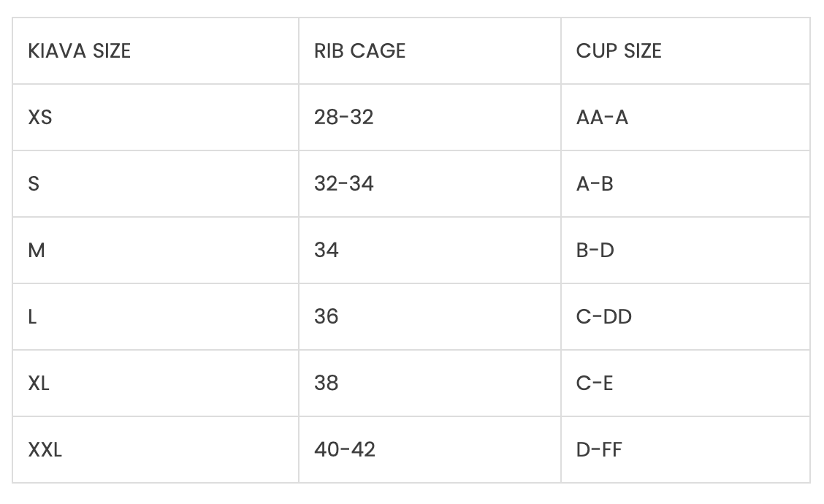Click the A-B cup size value

[x=595, y=184]
